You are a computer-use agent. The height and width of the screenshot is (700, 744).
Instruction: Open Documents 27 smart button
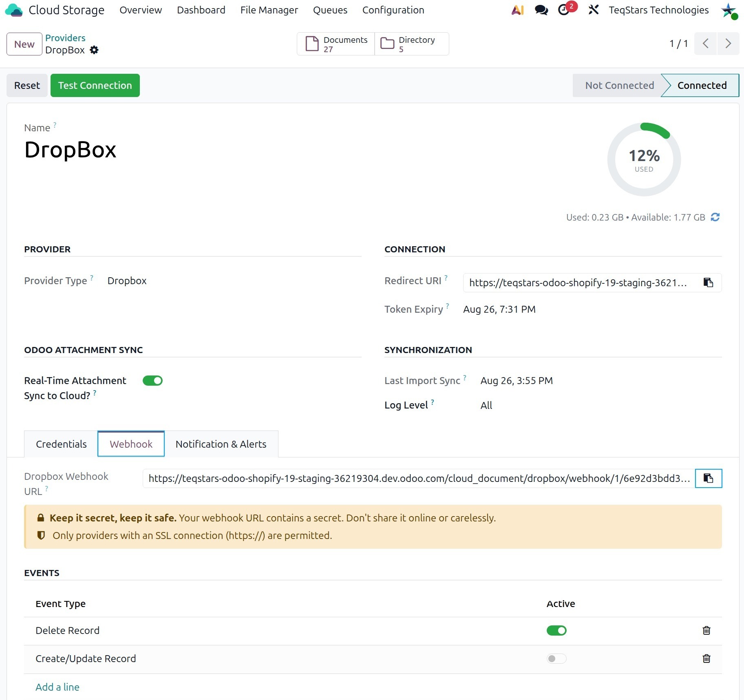pos(336,44)
